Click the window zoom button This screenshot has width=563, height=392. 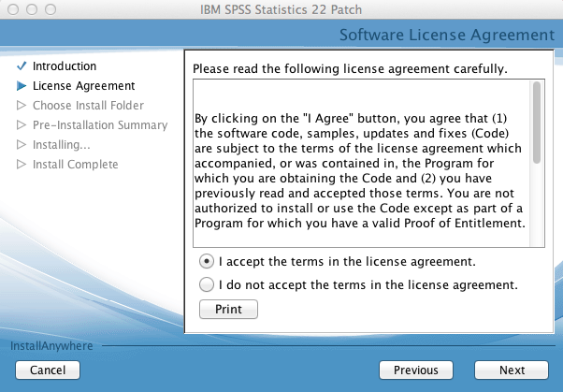pos(51,9)
